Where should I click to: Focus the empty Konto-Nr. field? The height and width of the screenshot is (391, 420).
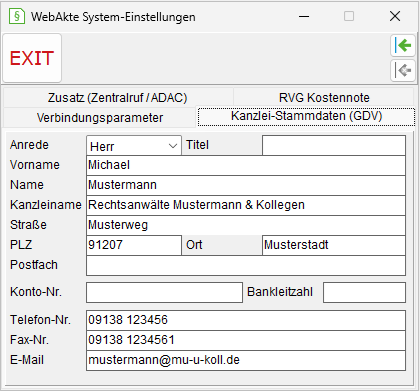point(164,292)
